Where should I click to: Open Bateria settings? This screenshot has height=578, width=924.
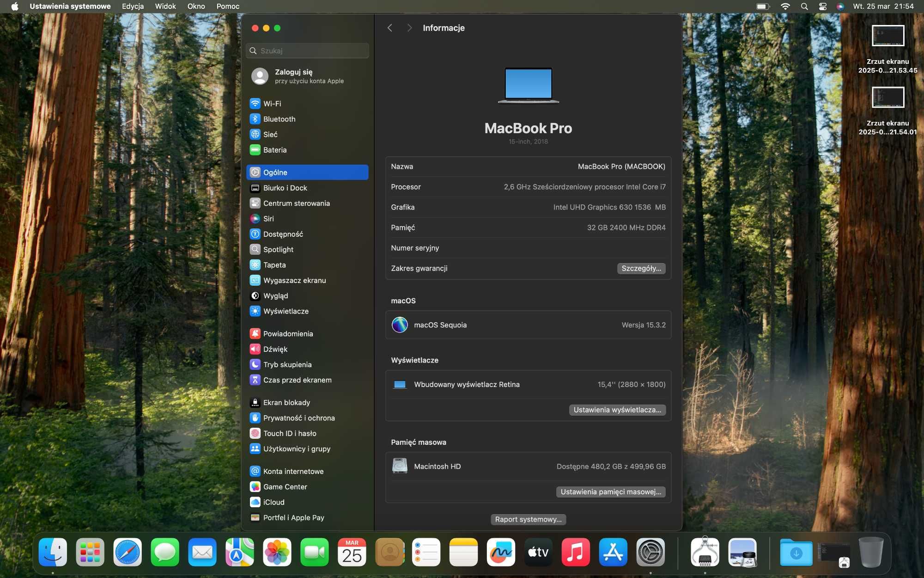coord(307,150)
